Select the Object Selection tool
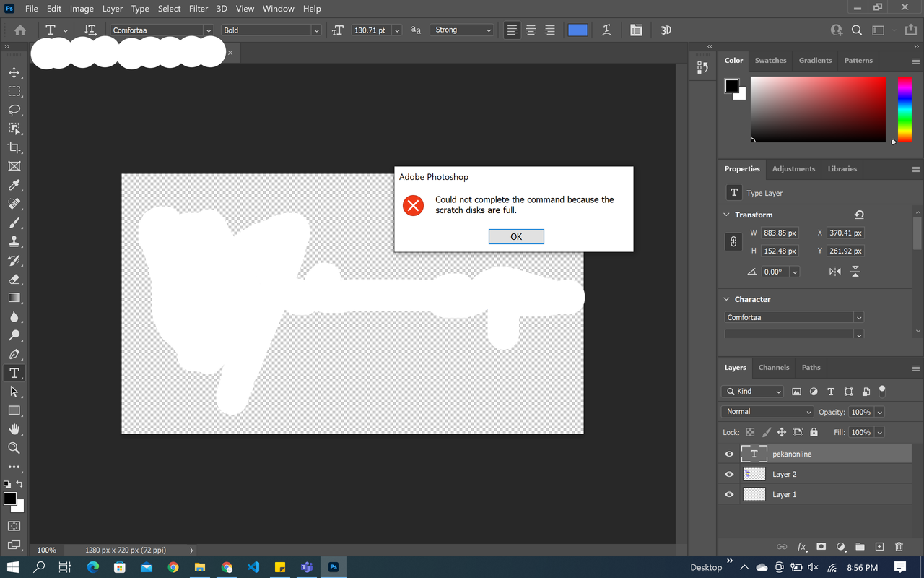The width and height of the screenshot is (924, 578). tap(14, 129)
